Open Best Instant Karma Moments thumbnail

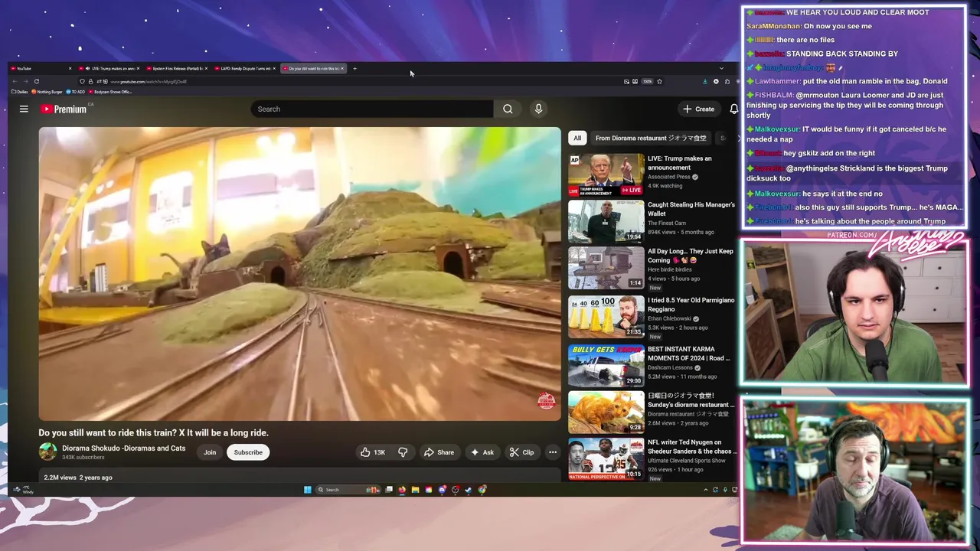(606, 365)
